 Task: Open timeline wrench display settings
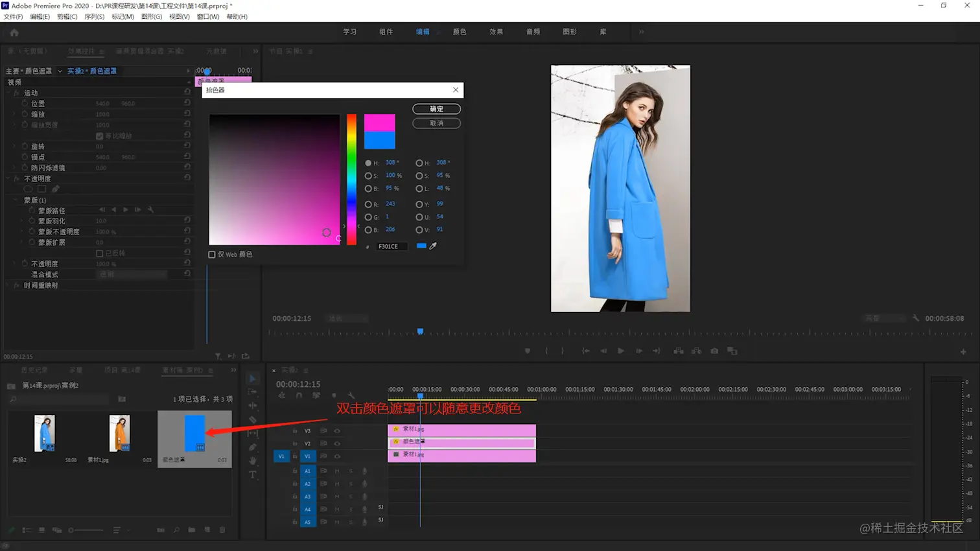tap(351, 395)
